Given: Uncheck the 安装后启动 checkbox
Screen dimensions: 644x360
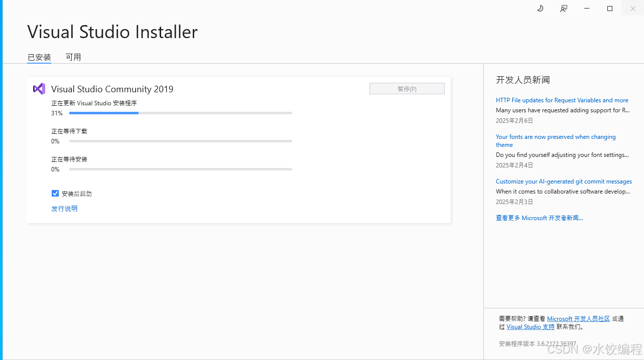Looking at the screenshot, I should coord(55,194).
